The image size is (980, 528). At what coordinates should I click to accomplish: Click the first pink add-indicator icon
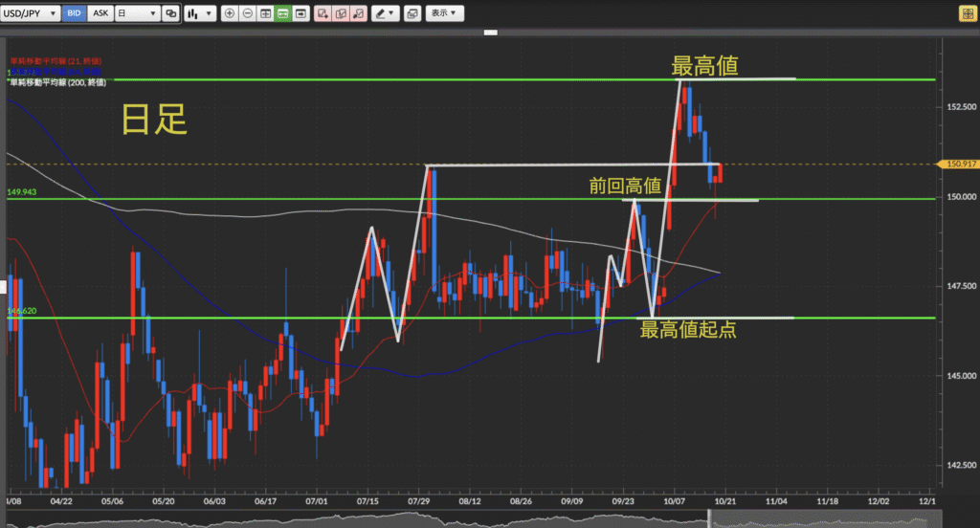[322, 14]
